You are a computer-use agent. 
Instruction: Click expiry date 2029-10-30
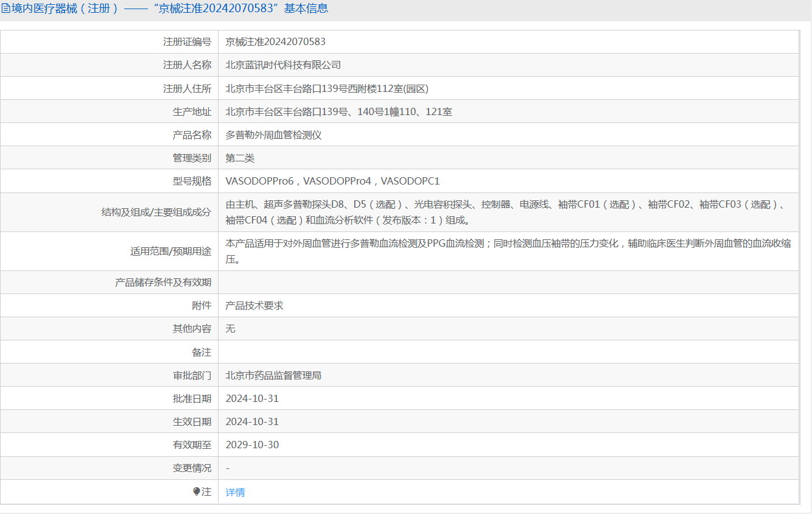252,445
